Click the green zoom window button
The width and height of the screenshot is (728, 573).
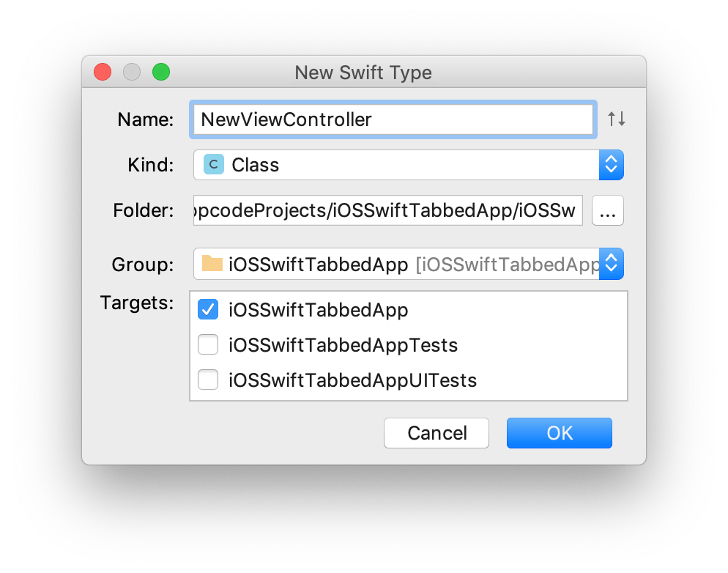[160, 73]
